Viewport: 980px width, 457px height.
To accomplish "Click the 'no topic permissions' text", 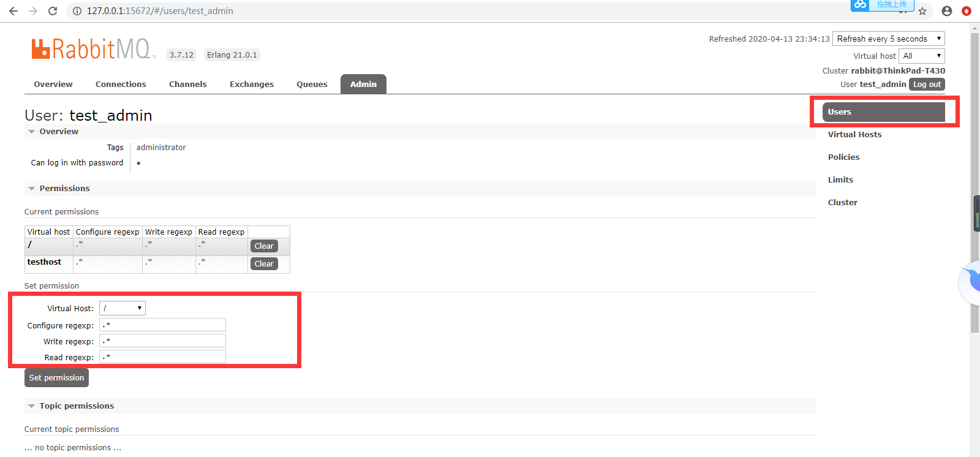I will click(73, 448).
